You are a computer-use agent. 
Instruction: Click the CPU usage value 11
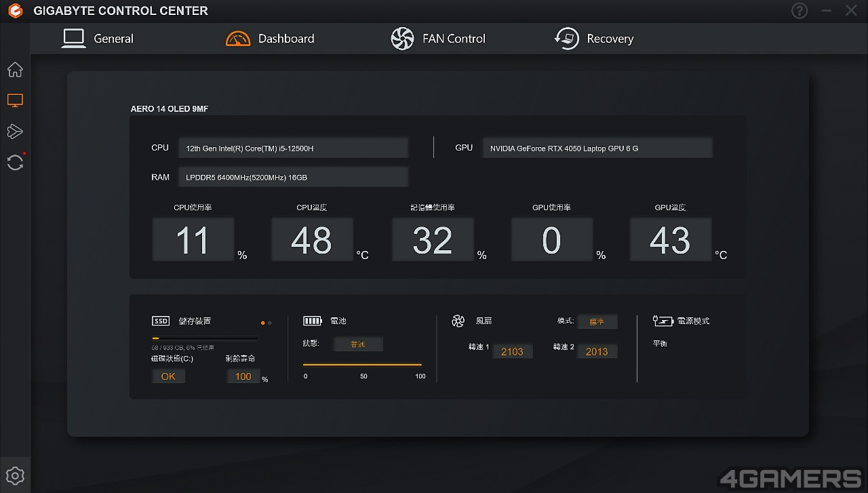(x=193, y=239)
